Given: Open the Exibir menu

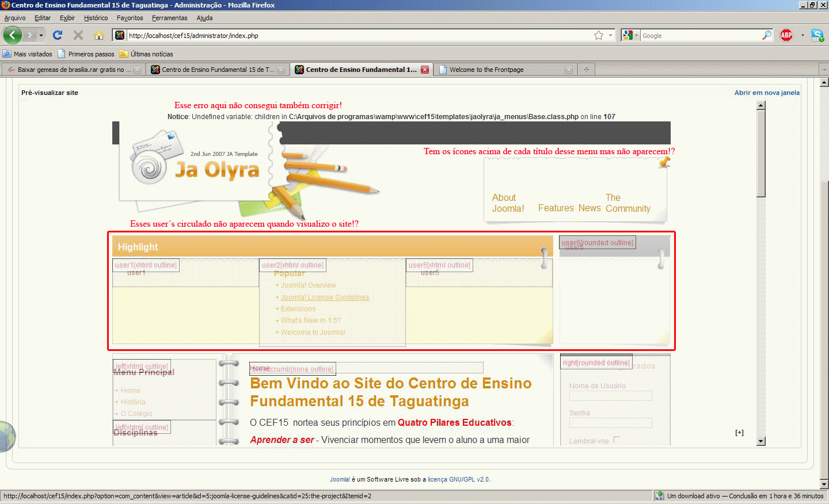Looking at the screenshot, I should [x=67, y=18].
